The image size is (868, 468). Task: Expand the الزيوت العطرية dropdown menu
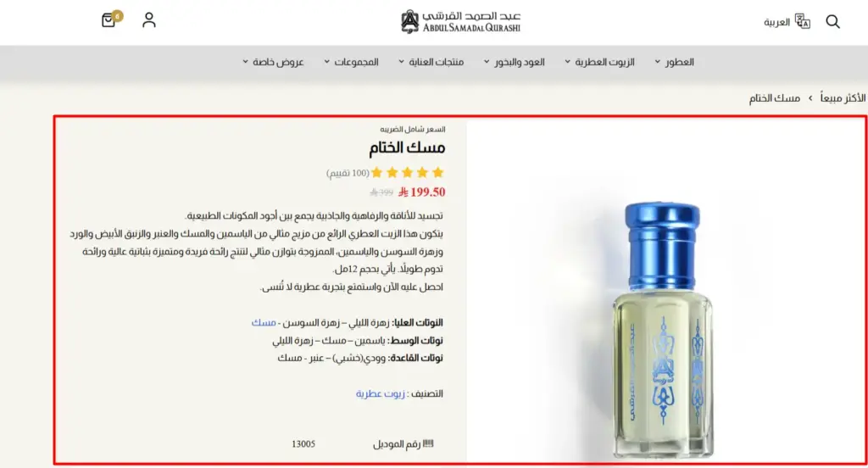point(599,62)
